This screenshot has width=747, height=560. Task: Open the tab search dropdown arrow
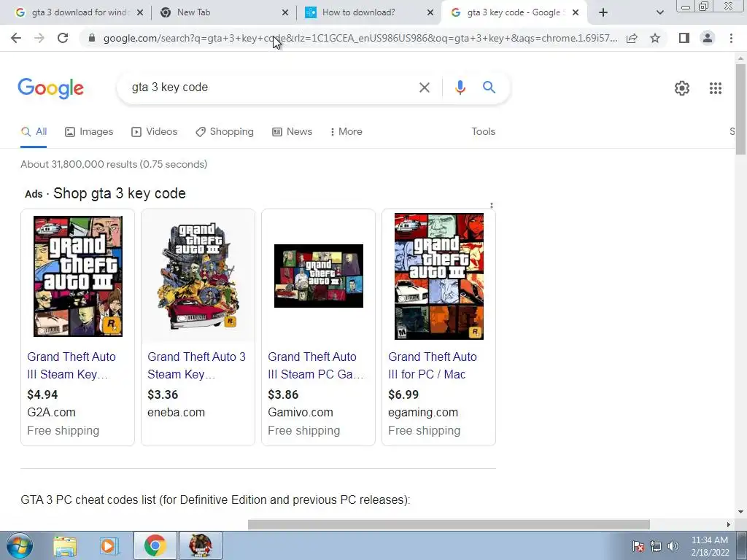659,13
